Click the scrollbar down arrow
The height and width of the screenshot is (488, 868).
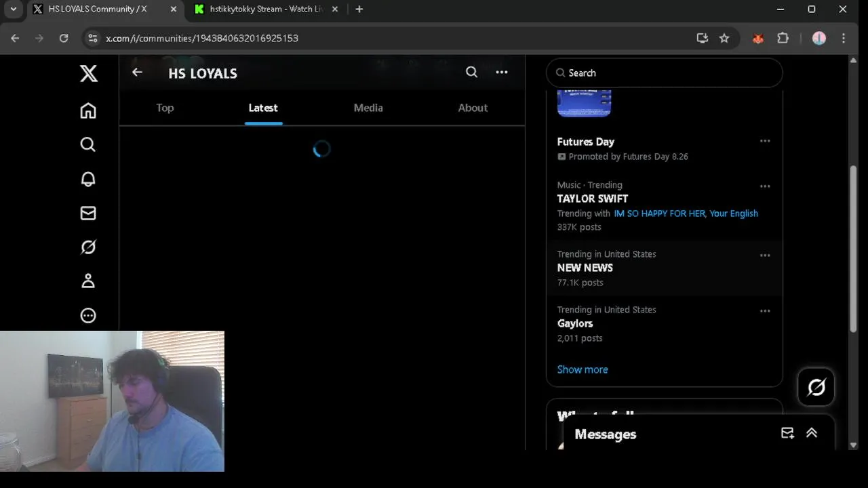coord(854,445)
